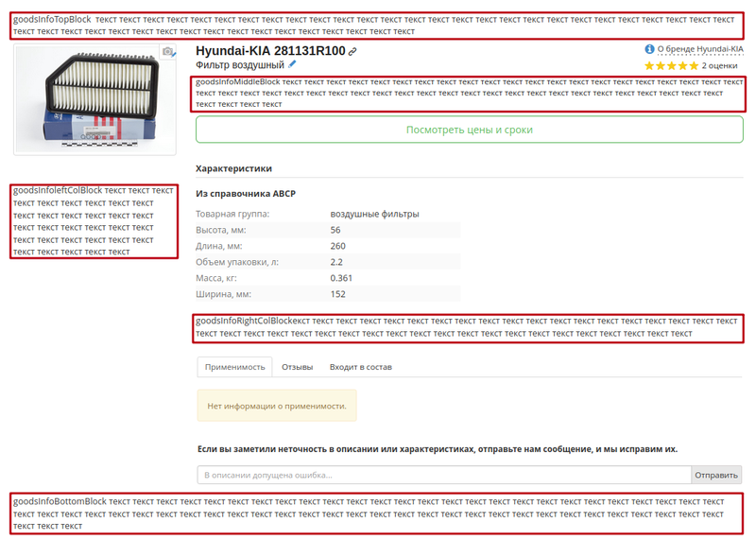Switch to the Отзывы tab
The width and height of the screenshot is (756, 540).
[298, 367]
